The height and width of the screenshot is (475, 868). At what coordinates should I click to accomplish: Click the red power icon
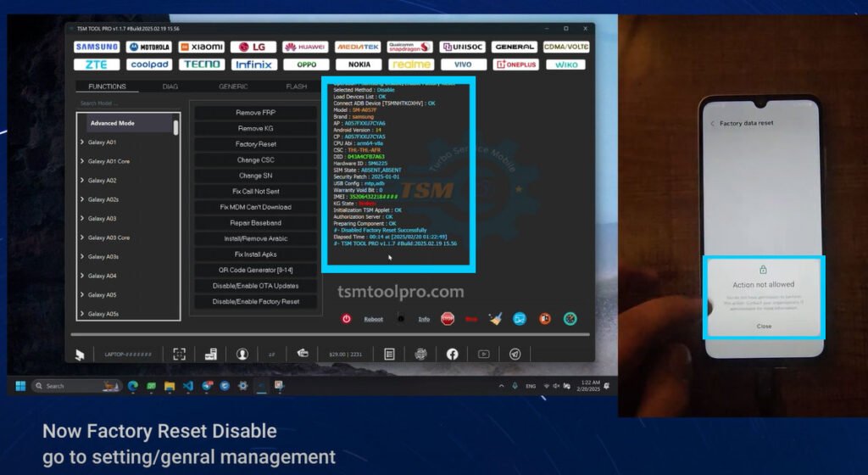(347, 319)
